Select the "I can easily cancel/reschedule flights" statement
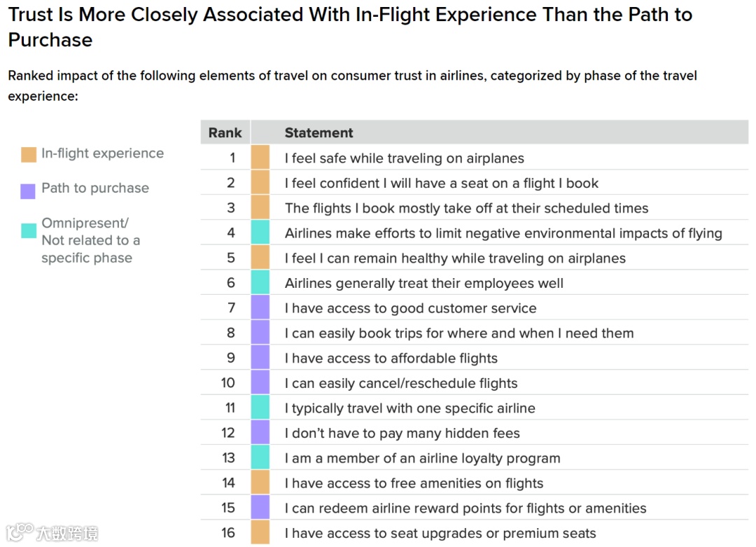Screen dimensions: 756x547 point(401,383)
